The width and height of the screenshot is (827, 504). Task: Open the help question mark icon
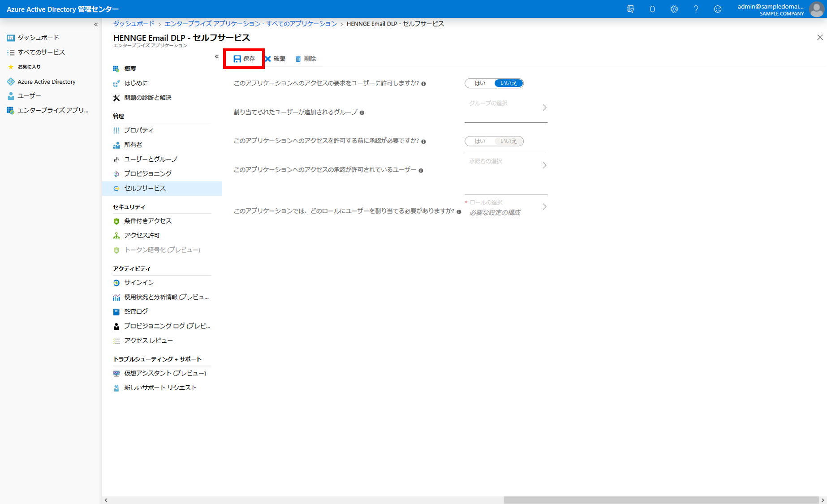point(696,9)
